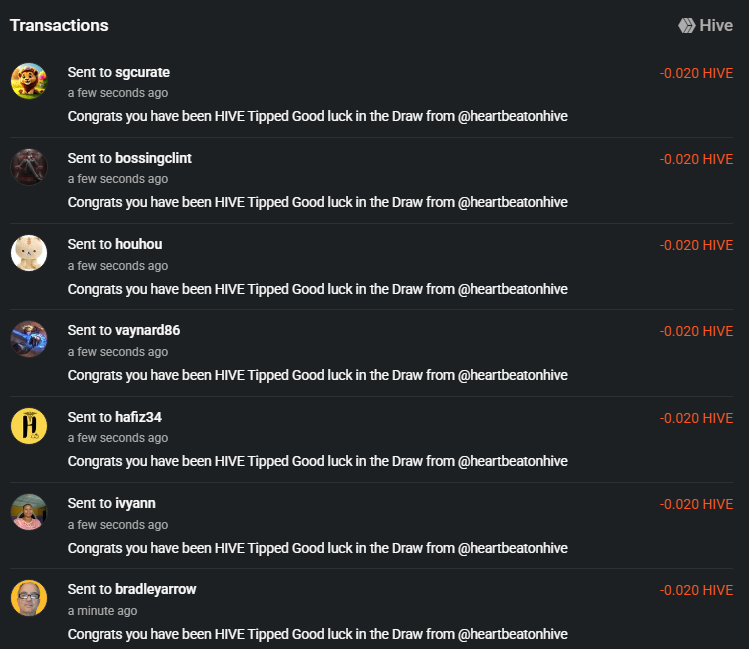Image resolution: width=749 pixels, height=649 pixels.
Task: Open hafiz34's yellow H avatar
Action: (x=29, y=426)
